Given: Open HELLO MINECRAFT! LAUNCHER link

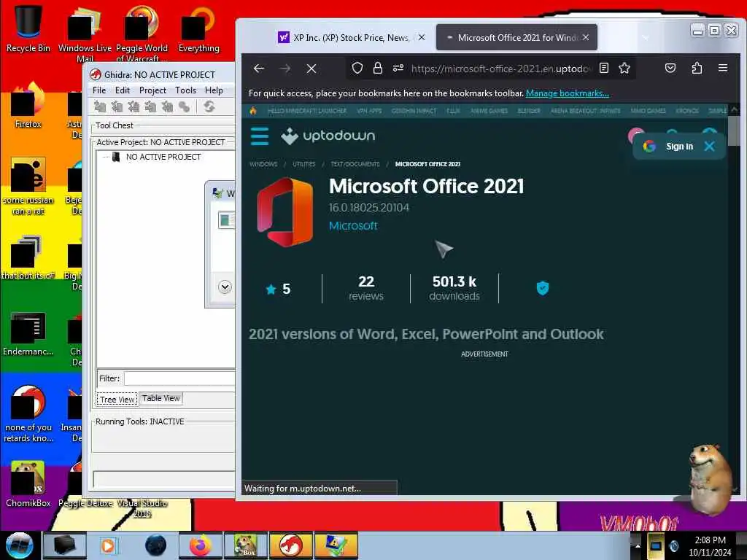Looking at the screenshot, I should (307, 111).
